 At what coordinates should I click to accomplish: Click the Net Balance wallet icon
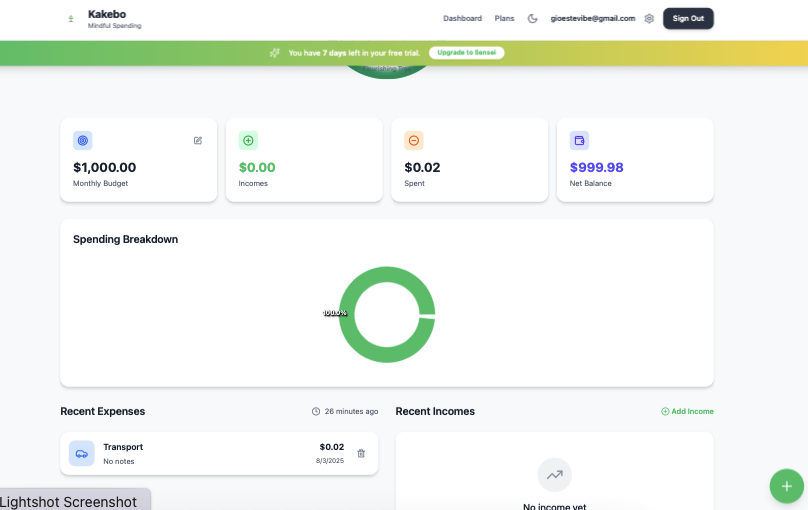579,140
